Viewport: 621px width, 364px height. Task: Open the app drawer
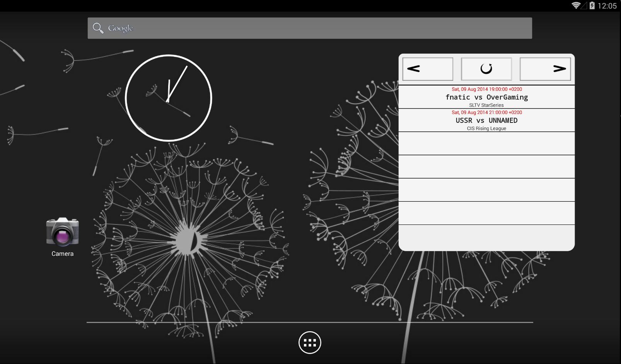coord(310,342)
